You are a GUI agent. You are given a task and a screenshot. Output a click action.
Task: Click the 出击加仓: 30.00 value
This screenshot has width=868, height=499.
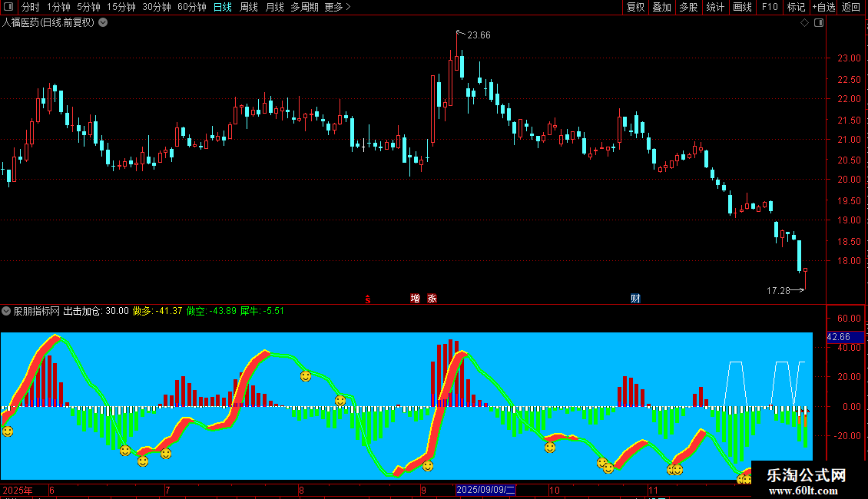click(96, 311)
